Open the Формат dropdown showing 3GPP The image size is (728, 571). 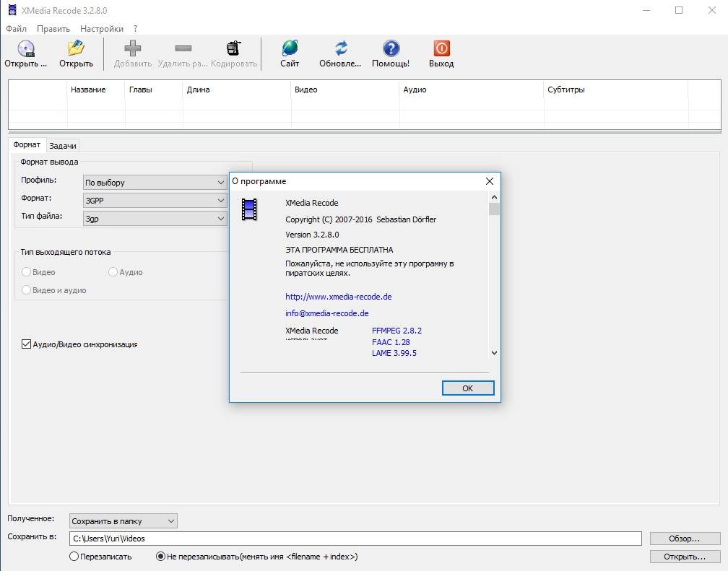click(x=155, y=201)
